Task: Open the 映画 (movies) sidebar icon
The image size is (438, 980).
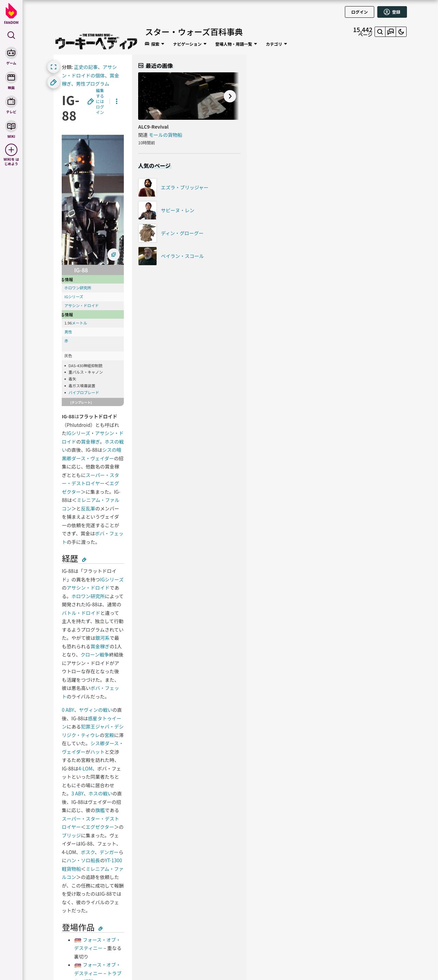Action: coord(11,77)
